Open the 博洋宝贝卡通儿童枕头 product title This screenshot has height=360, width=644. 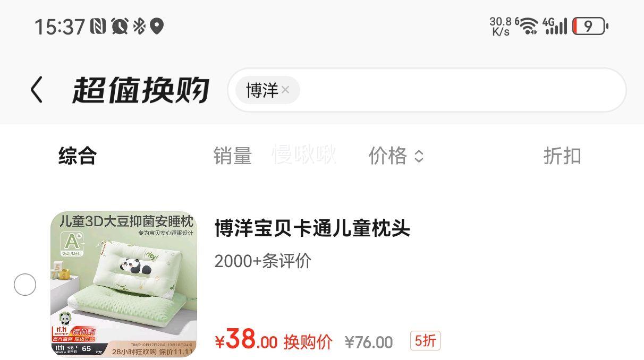pyautogui.click(x=312, y=228)
